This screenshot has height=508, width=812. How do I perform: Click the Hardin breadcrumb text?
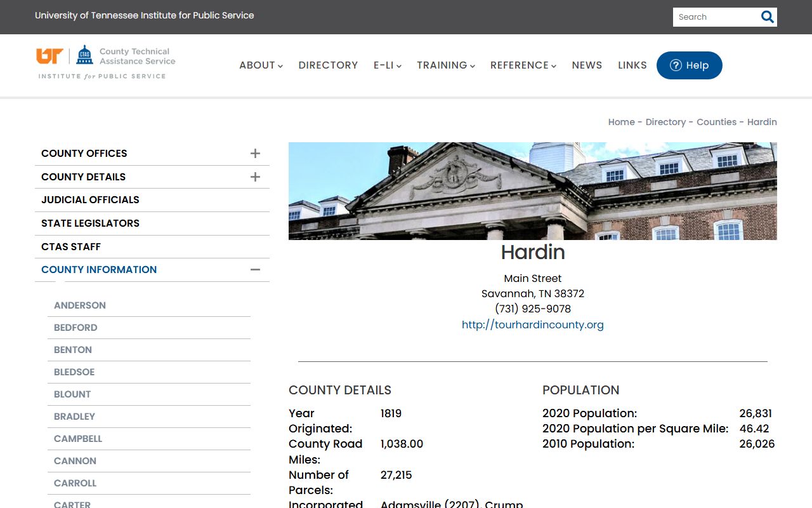click(x=762, y=122)
